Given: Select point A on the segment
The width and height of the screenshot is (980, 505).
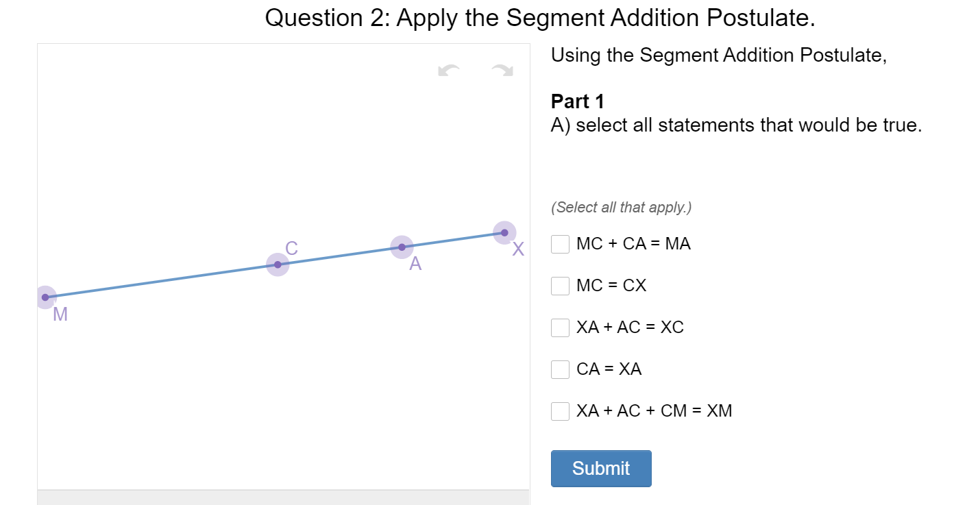Looking at the screenshot, I should click(402, 247).
